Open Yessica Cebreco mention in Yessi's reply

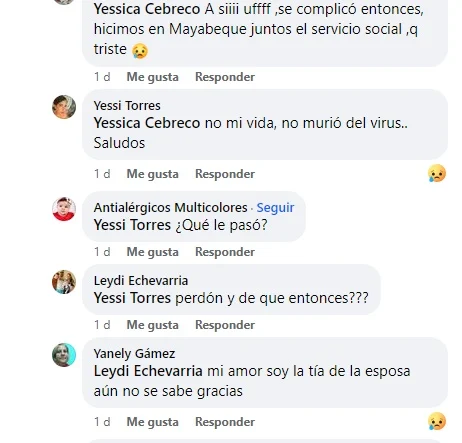147,123
